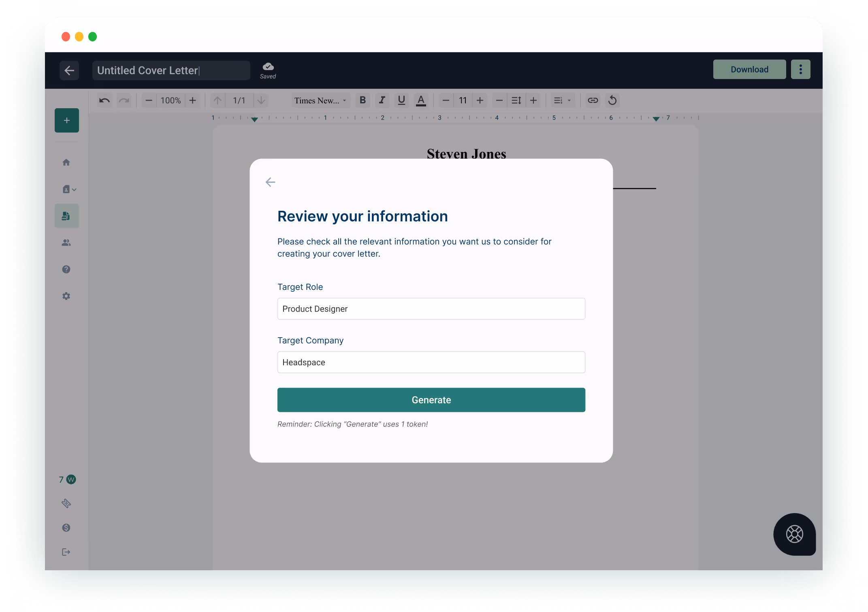Go back using the dialog arrow
868x612 pixels.
270,182
